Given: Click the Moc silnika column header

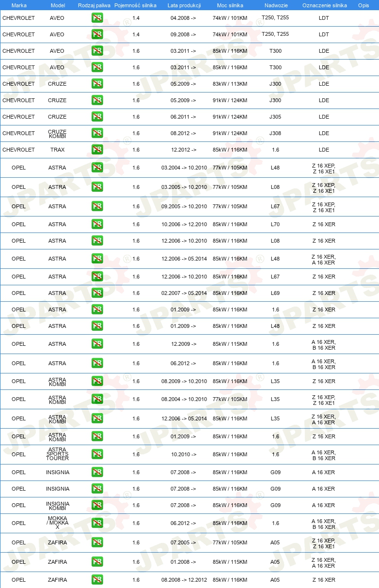Looking at the screenshot, I should [x=230, y=5].
